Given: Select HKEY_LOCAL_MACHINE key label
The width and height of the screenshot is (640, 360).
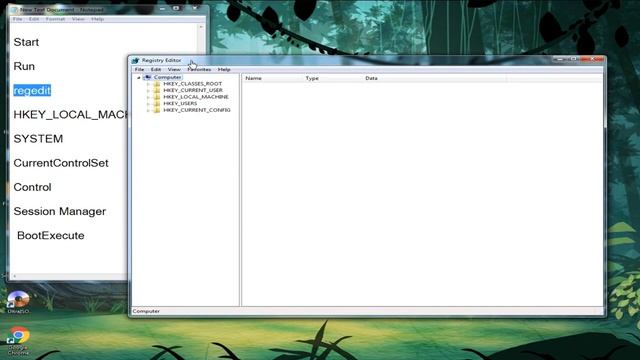Looking at the screenshot, I should click(x=196, y=97).
